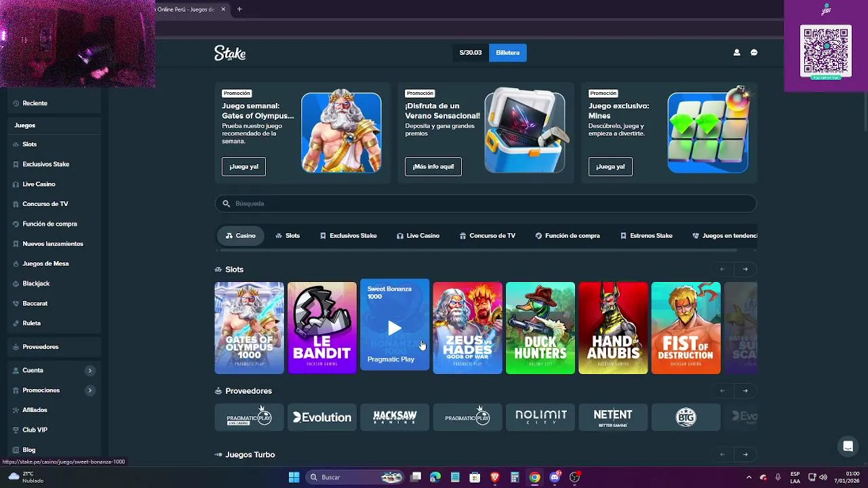Click the Juegos de Mesa sidebar icon

pyautogui.click(x=16, y=264)
